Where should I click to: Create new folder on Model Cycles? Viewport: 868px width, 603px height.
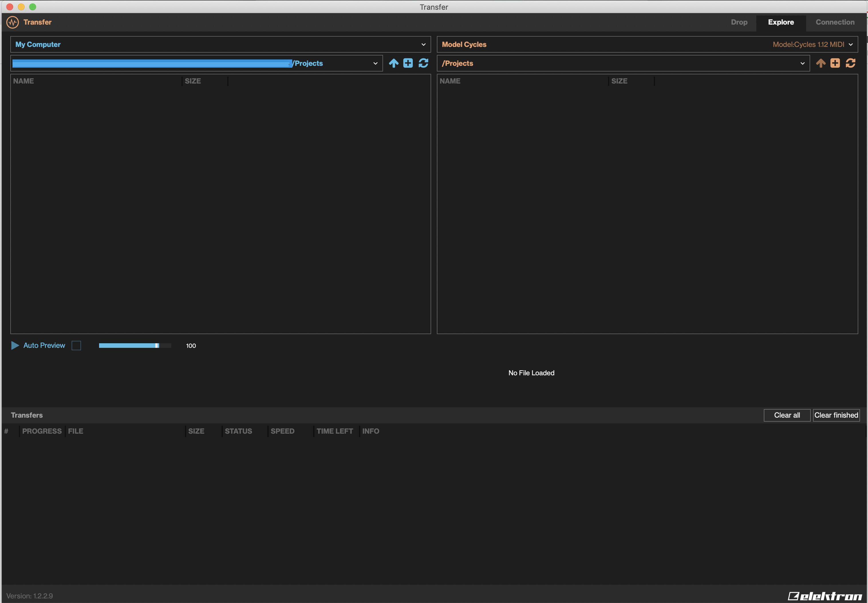(835, 63)
